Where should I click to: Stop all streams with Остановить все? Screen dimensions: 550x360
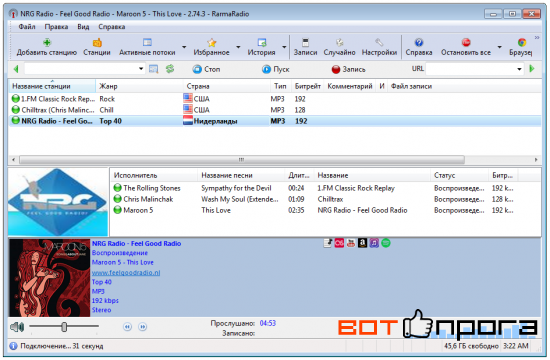tap(466, 47)
